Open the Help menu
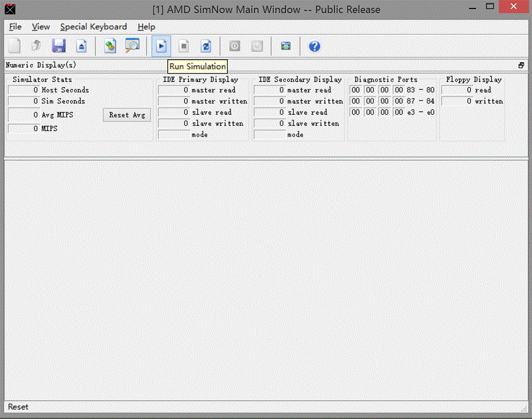 click(x=146, y=27)
